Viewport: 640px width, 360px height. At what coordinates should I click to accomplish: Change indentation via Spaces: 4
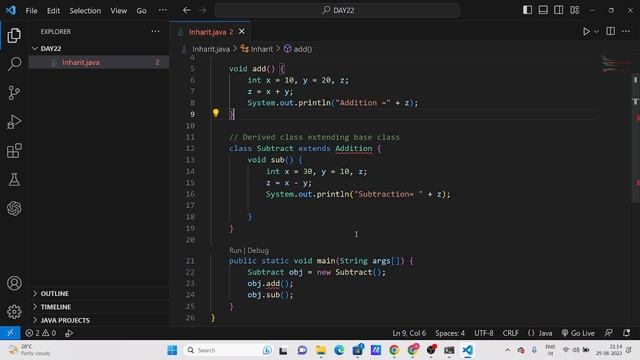(x=450, y=333)
